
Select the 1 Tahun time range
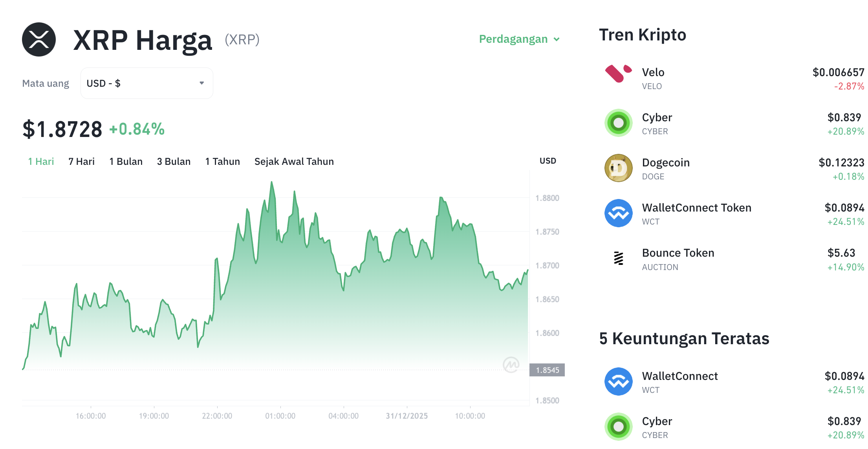point(222,161)
